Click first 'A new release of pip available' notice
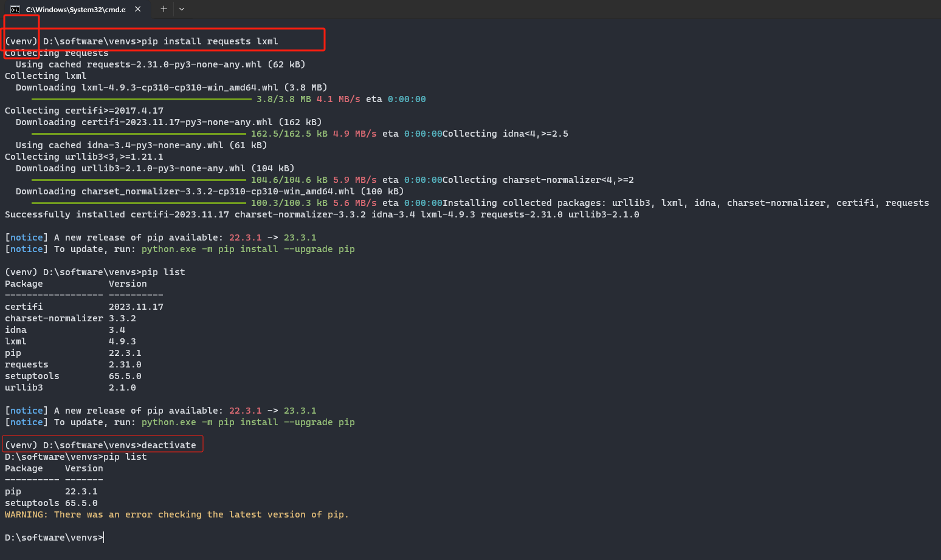 [160, 237]
